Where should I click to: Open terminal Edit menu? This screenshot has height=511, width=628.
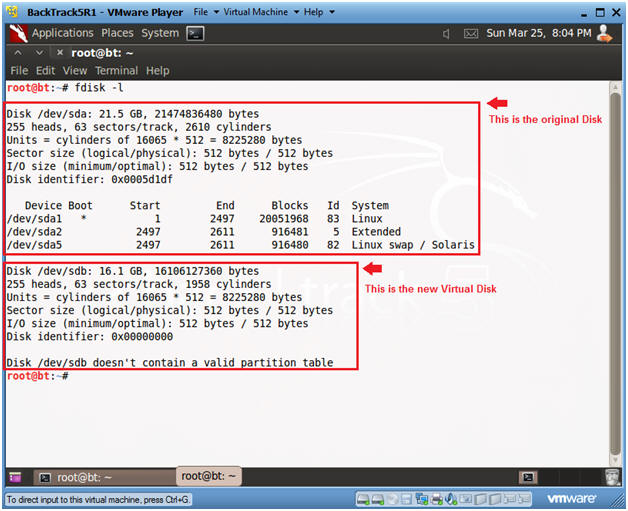coord(45,70)
